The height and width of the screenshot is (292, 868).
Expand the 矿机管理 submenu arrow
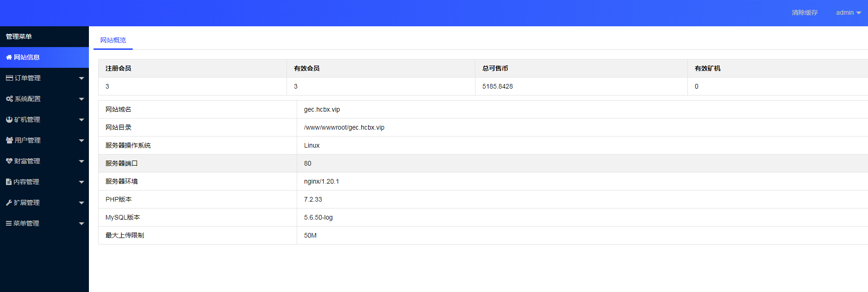click(82, 120)
